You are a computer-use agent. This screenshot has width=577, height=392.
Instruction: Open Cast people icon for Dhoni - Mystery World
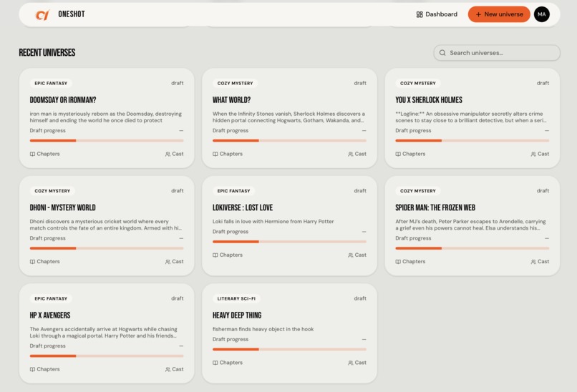click(168, 262)
